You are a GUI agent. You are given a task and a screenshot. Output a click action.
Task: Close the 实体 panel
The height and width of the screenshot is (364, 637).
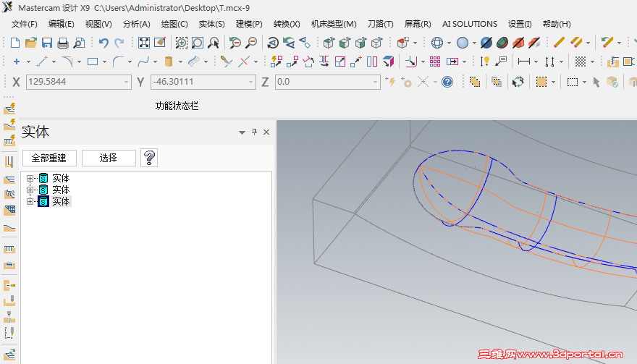point(266,132)
